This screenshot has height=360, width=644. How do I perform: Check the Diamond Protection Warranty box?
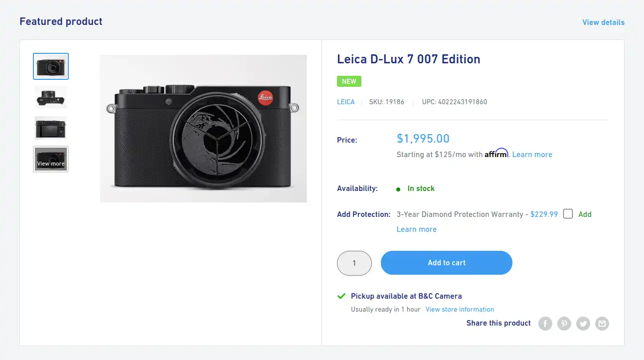point(568,214)
